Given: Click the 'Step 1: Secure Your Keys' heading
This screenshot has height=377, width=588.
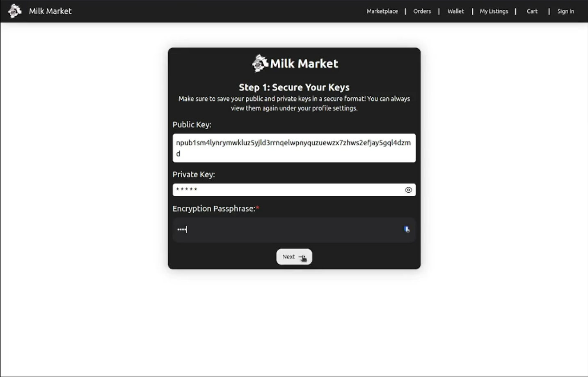Looking at the screenshot, I should tap(294, 87).
